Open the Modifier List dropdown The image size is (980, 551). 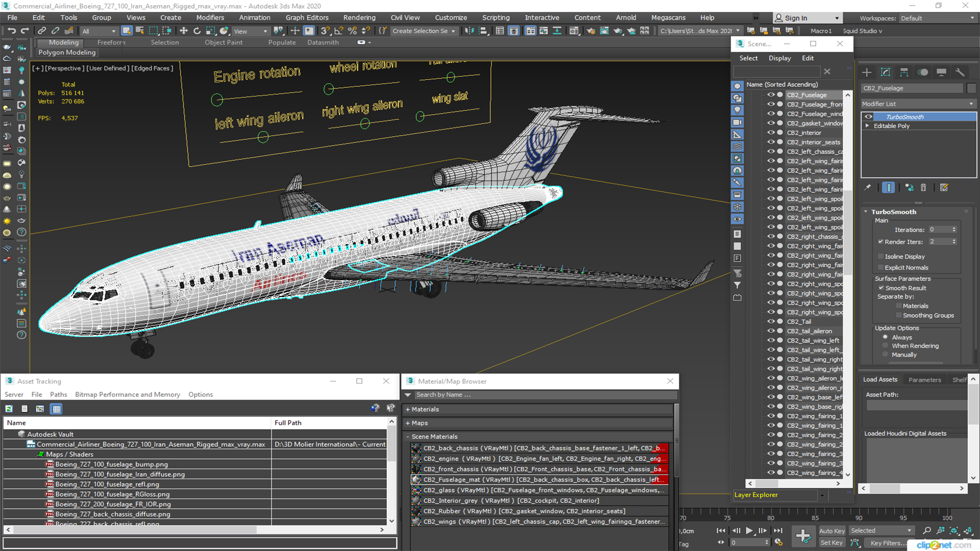pos(918,104)
